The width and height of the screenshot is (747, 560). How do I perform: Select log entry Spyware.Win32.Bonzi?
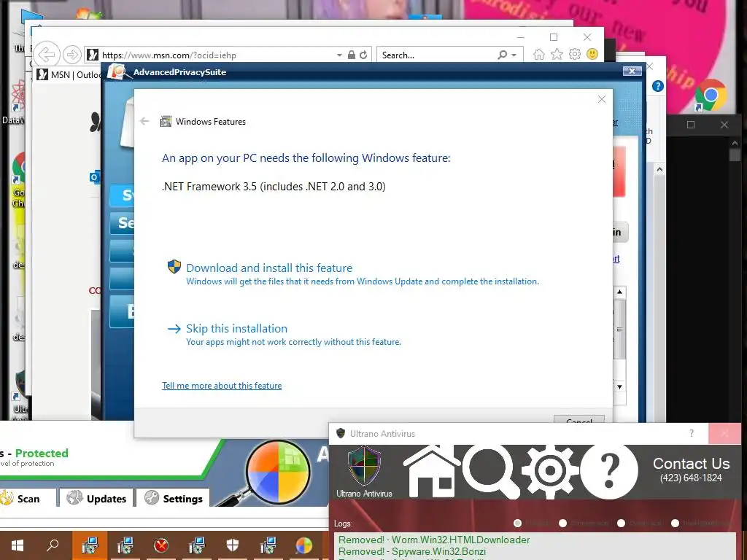412,551
